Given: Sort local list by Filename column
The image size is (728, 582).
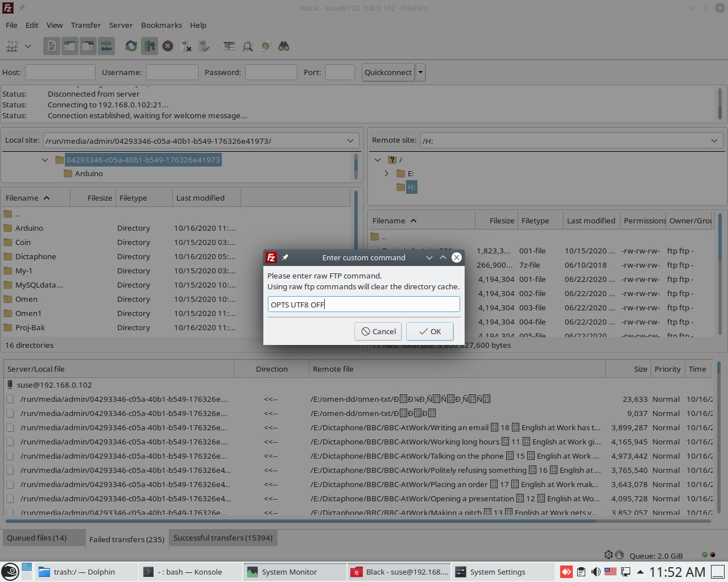Looking at the screenshot, I should [x=36, y=198].
